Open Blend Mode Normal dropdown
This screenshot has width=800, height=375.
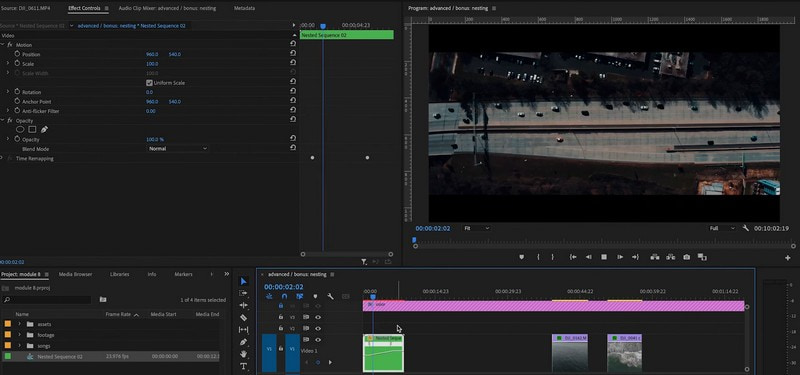(x=178, y=148)
